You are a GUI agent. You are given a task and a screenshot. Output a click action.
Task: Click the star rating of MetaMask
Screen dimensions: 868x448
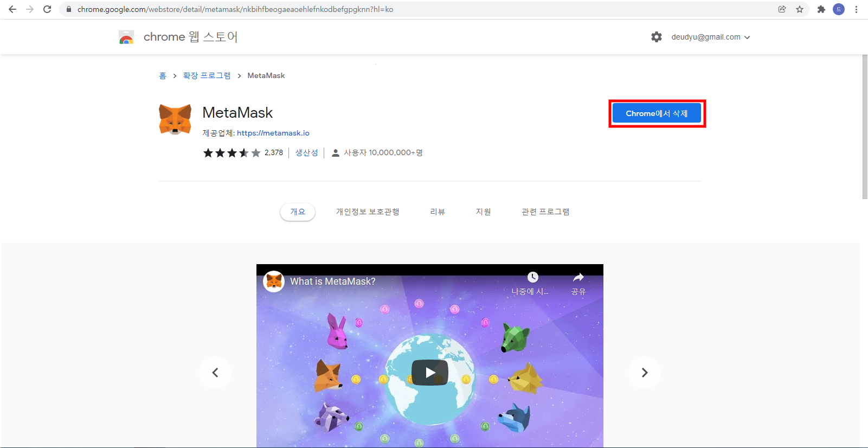(x=232, y=153)
